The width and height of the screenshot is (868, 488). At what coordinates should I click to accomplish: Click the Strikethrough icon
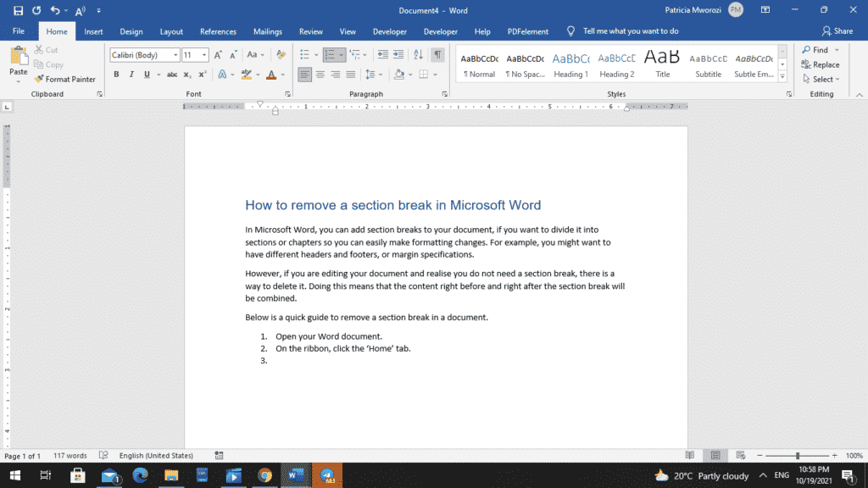tap(172, 75)
